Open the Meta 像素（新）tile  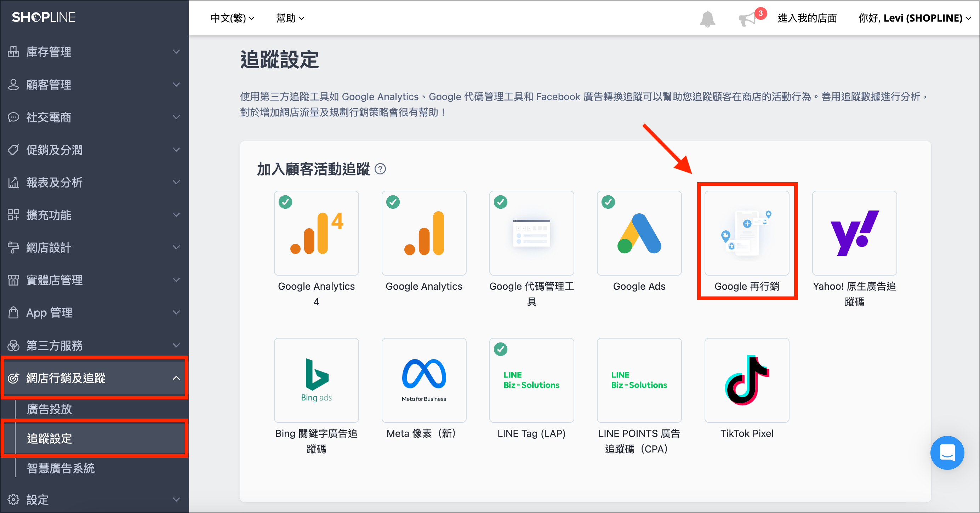(x=424, y=380)
